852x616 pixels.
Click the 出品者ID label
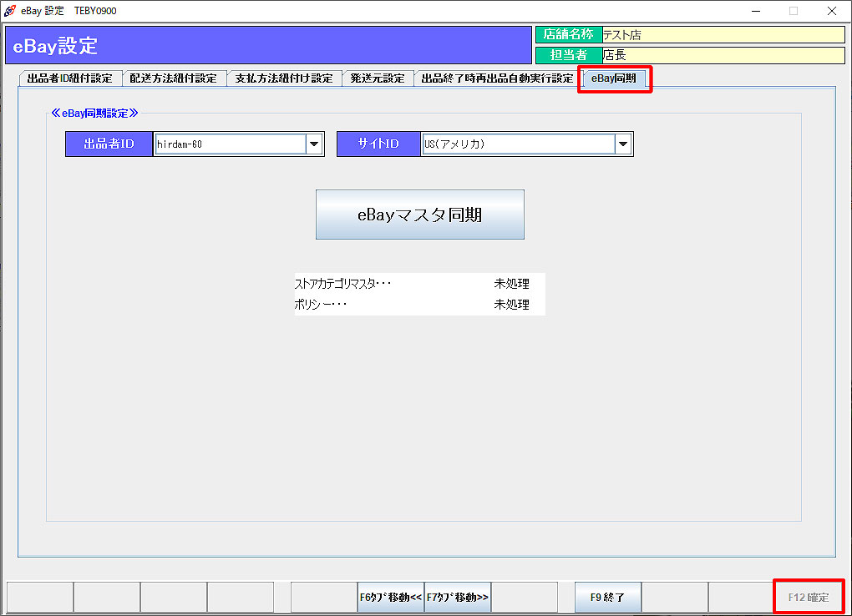[109, 144]
